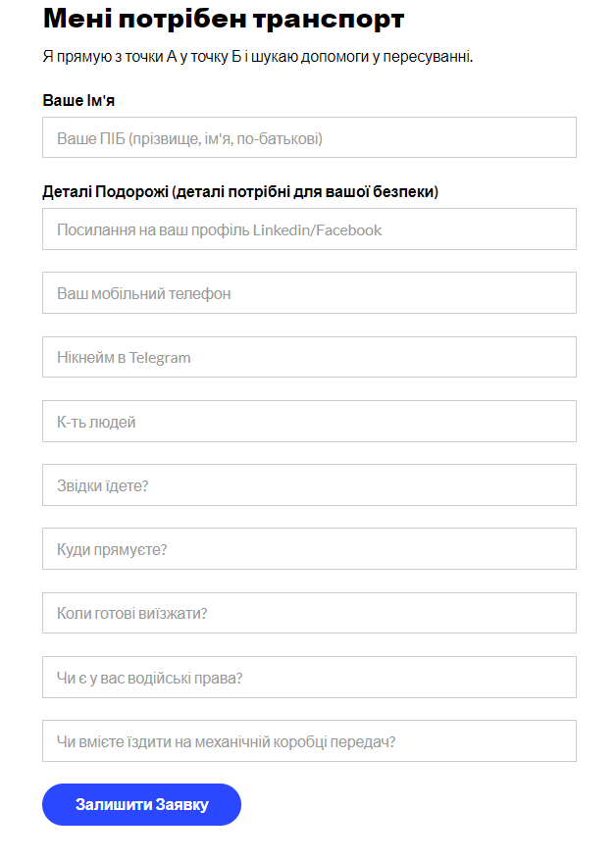Image resolution: width=616 pixels, height=861 pixels.
Task: Select the Ваш мобільний телефон input
Action: click(309, 293)
